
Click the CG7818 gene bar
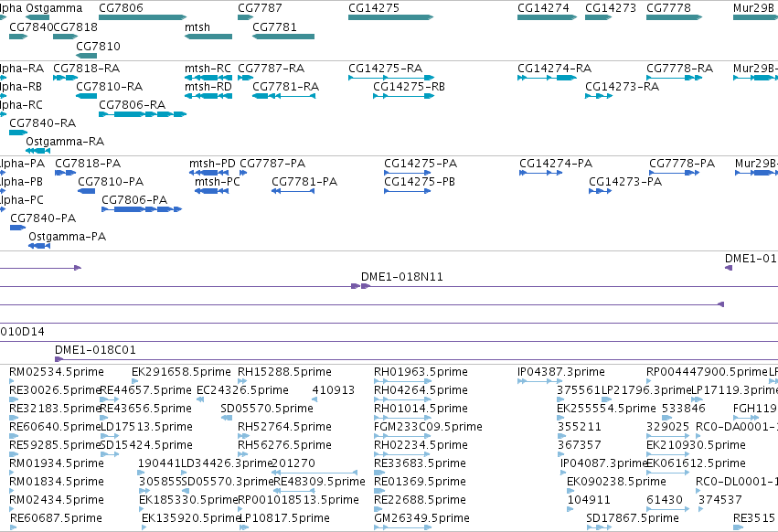pyautogui.click(x=66, y=37)
